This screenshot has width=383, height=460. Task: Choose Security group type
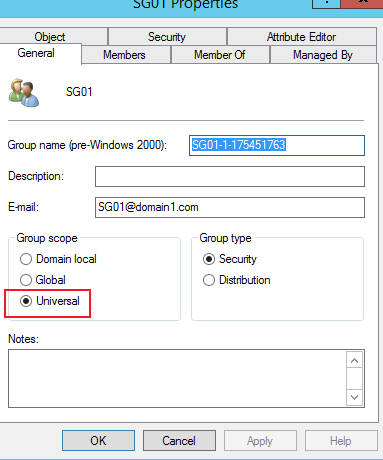230,259
